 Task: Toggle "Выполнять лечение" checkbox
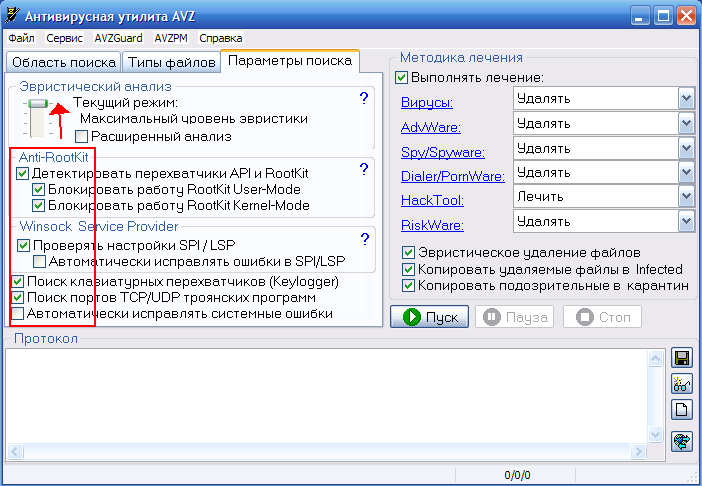tap(401, 77)
